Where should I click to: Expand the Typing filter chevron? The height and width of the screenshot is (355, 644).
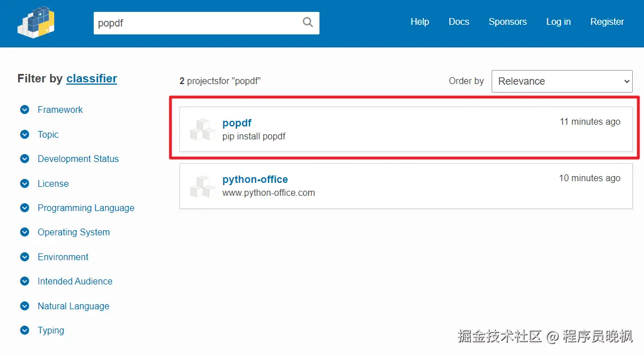25,330
